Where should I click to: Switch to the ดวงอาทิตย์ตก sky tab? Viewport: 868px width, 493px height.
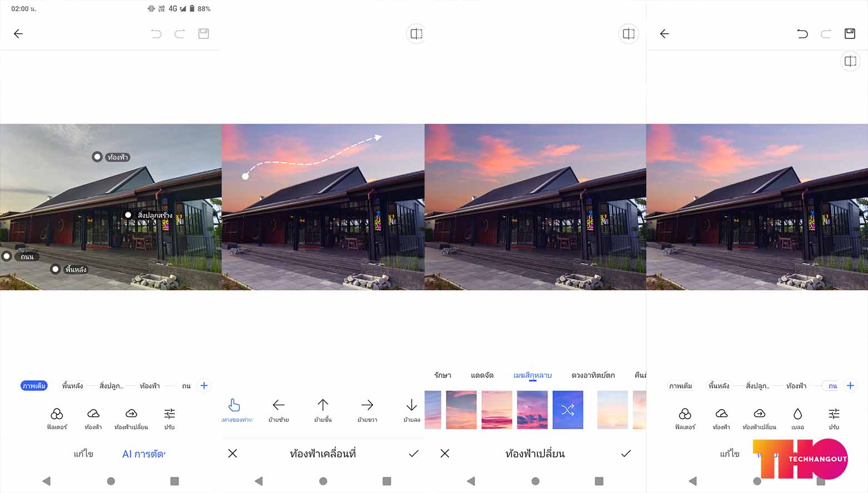[593, 376]
